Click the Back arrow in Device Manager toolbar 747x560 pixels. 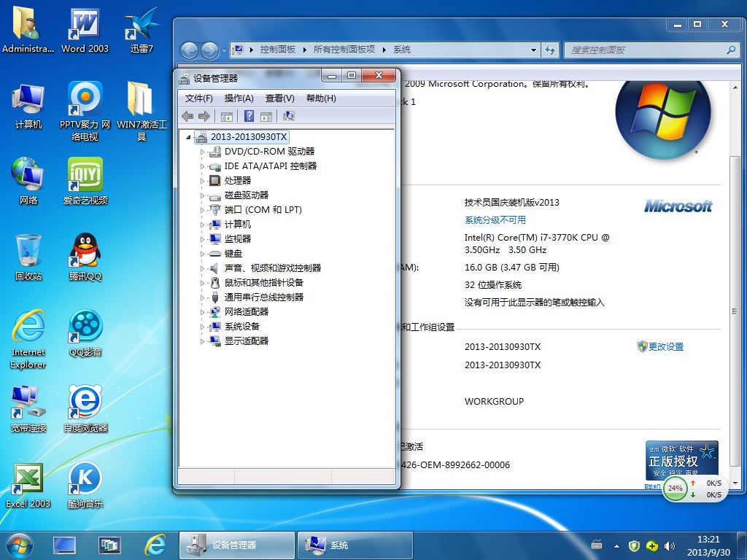[187, 116]
